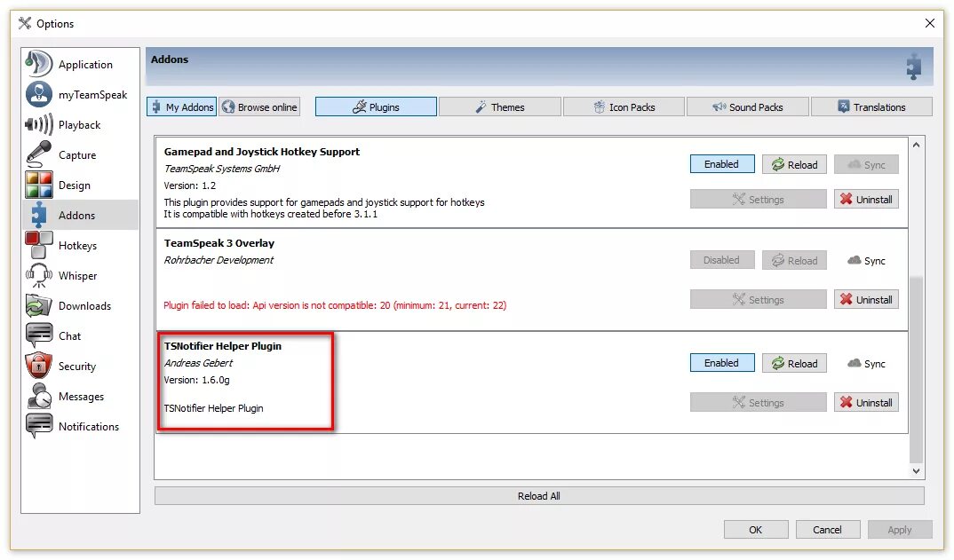The height and width of the screenshot is (560, 954).
Task: Uninstall the Gamepad and Joystick plugin
Action: [x=866, y=199]
